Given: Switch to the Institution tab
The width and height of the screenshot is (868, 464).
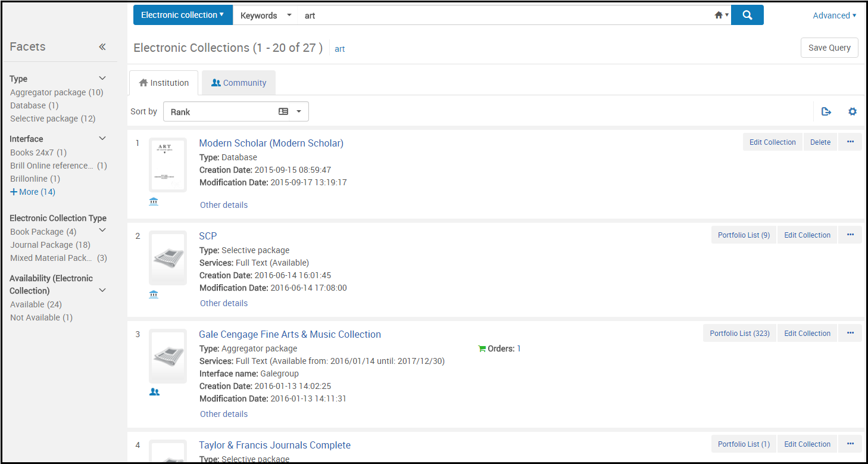Looking at the screenshot, I should pos(164,83).
